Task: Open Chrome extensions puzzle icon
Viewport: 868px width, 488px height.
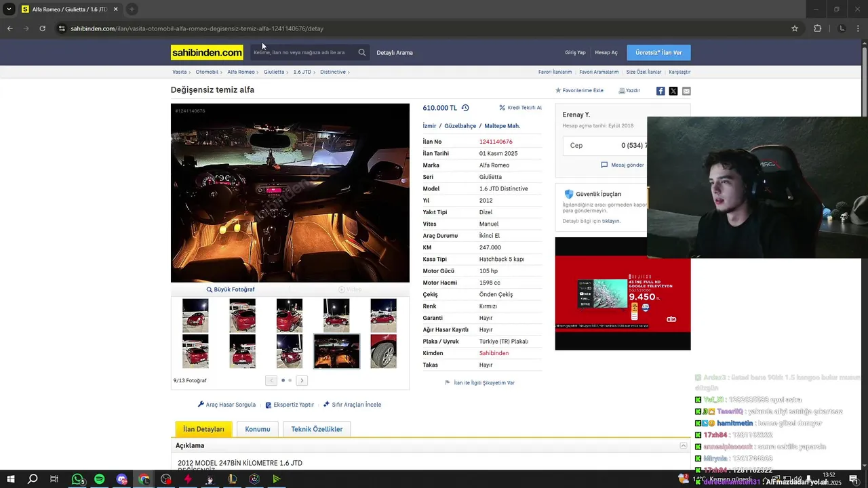Action: [x=817, y=28]
